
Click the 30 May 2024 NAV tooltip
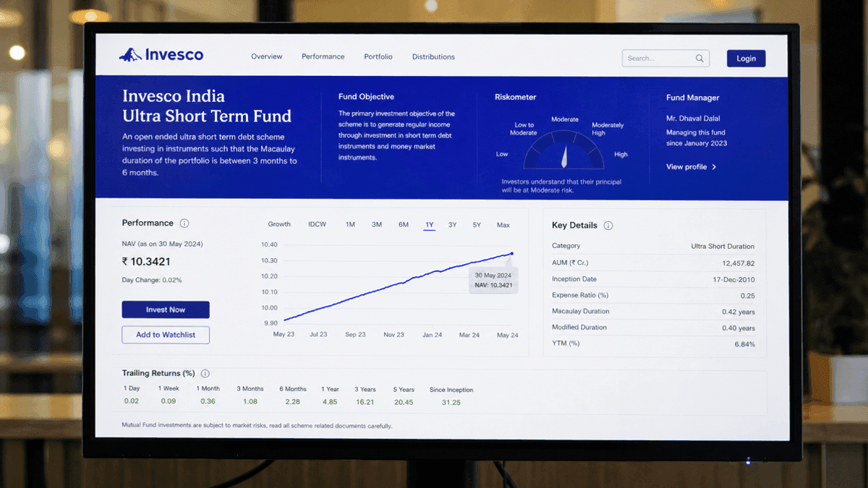tap(493, 280)
